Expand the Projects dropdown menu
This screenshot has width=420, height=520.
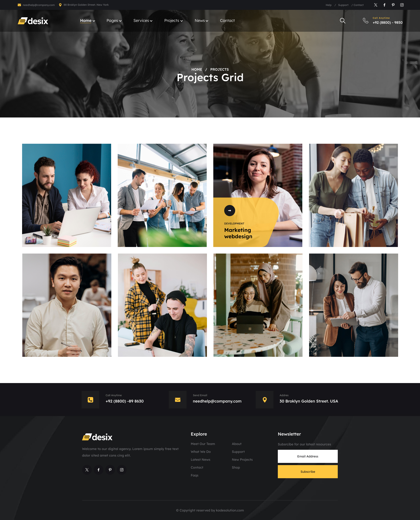(173, 21)
